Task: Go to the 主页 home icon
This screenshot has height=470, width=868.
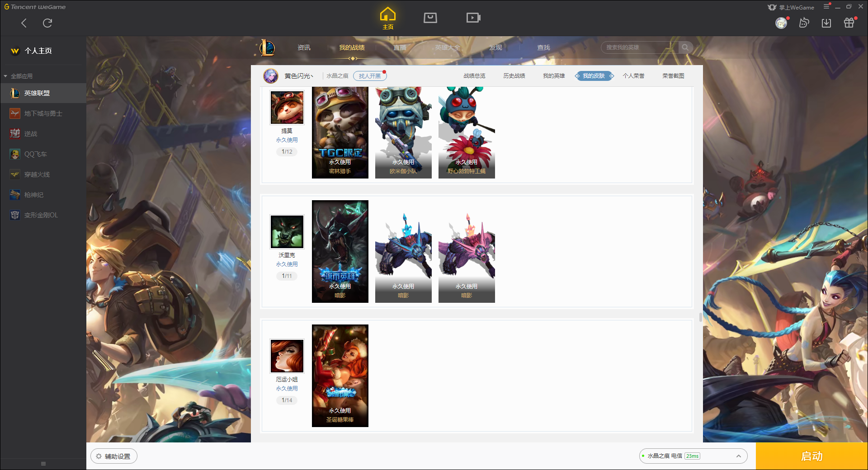Action: (388, 18)
